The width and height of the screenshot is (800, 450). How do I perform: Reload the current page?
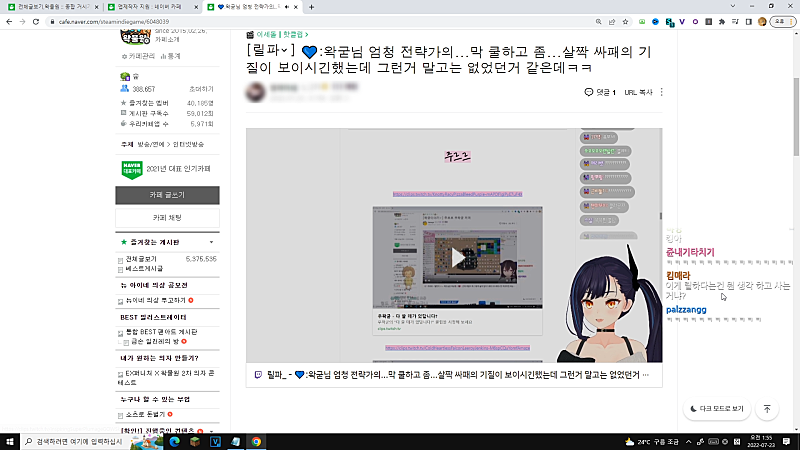pos(36,22)
